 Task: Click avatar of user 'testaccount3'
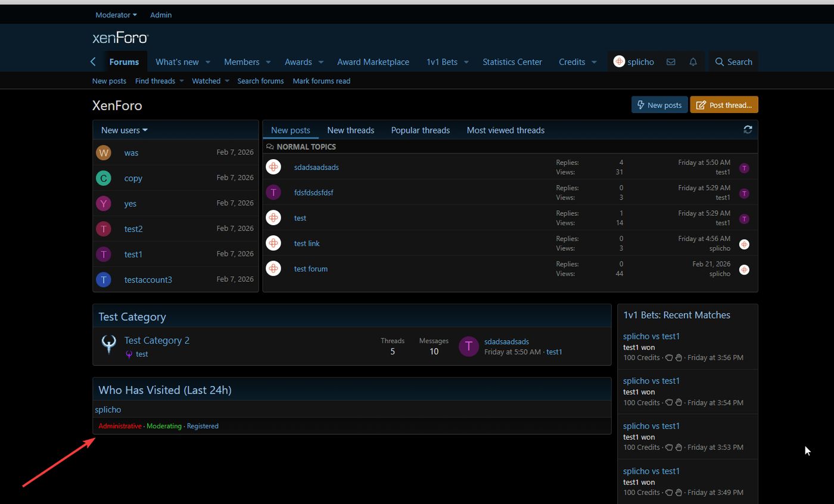point(104,279)
